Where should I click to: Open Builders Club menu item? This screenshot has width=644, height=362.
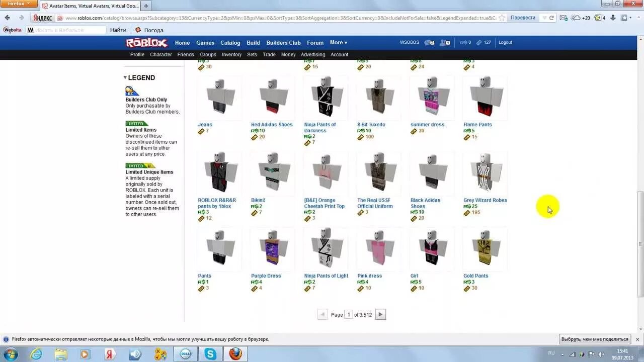pos(283,43)
